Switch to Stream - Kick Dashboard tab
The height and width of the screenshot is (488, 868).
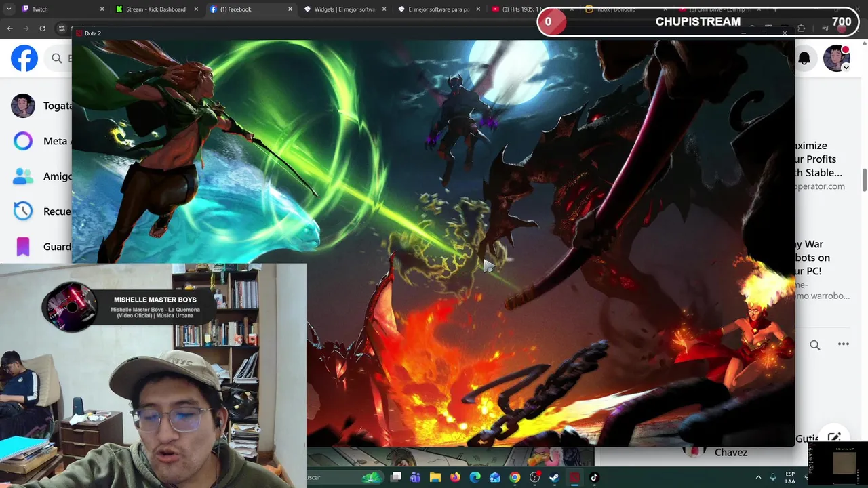[x=156, y=9]
